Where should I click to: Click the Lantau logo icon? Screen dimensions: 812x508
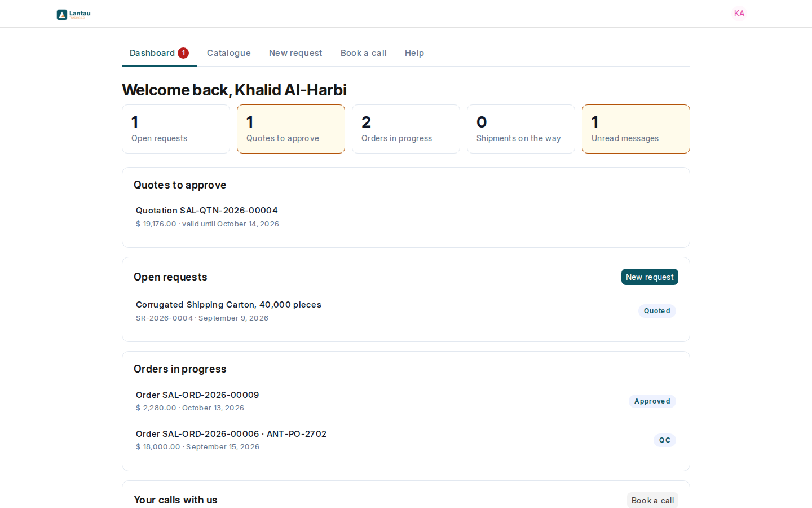(x=73, y=14)
